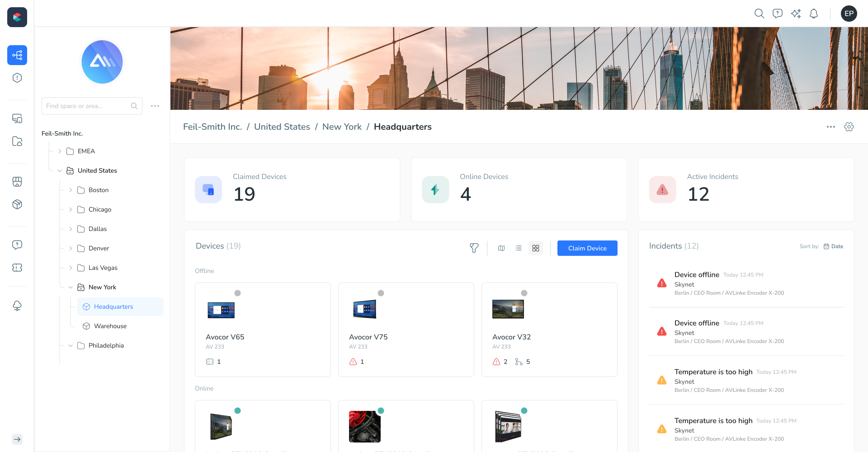Change incidents sort by Date
The width and height of the screenshot is (868, 452).
click(x=833, y=246)
